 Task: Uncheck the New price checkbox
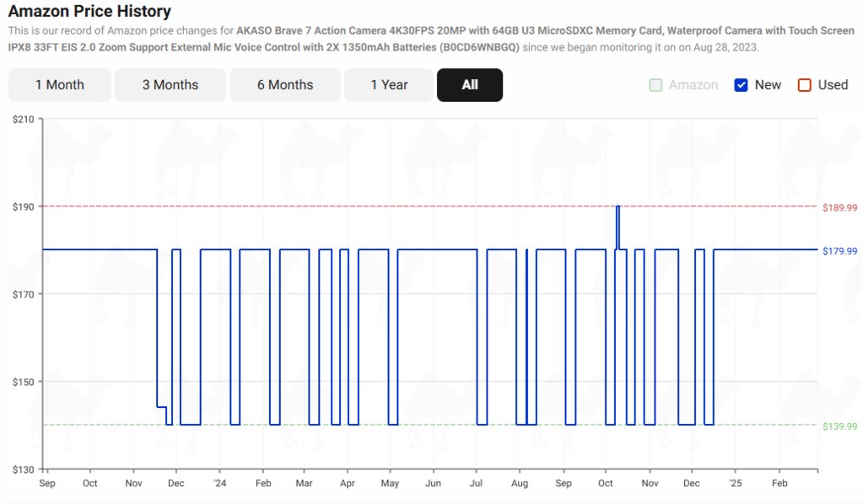click(741, 85)
